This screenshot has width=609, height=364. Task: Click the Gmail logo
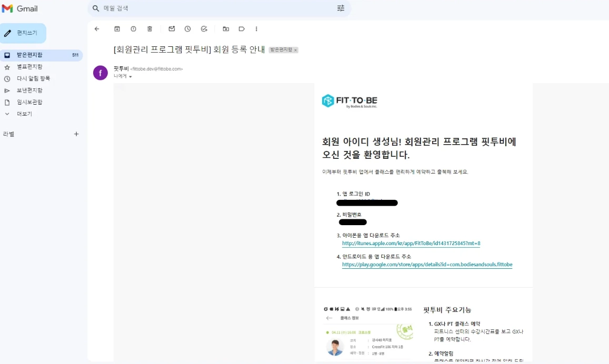[20, 8]
